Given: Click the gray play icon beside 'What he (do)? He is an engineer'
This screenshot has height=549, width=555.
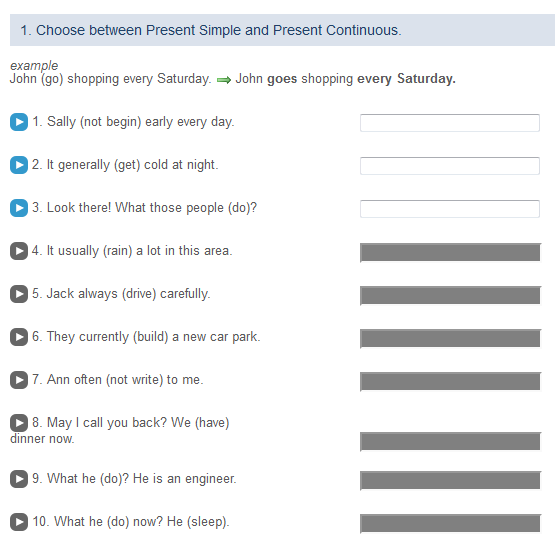Looking at the screenshot, I should click(x=19, y=479).
